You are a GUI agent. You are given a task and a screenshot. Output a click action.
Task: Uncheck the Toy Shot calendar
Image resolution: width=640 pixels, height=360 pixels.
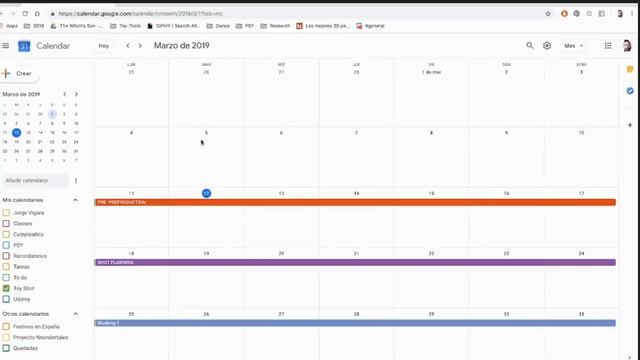tap(6, 288)
